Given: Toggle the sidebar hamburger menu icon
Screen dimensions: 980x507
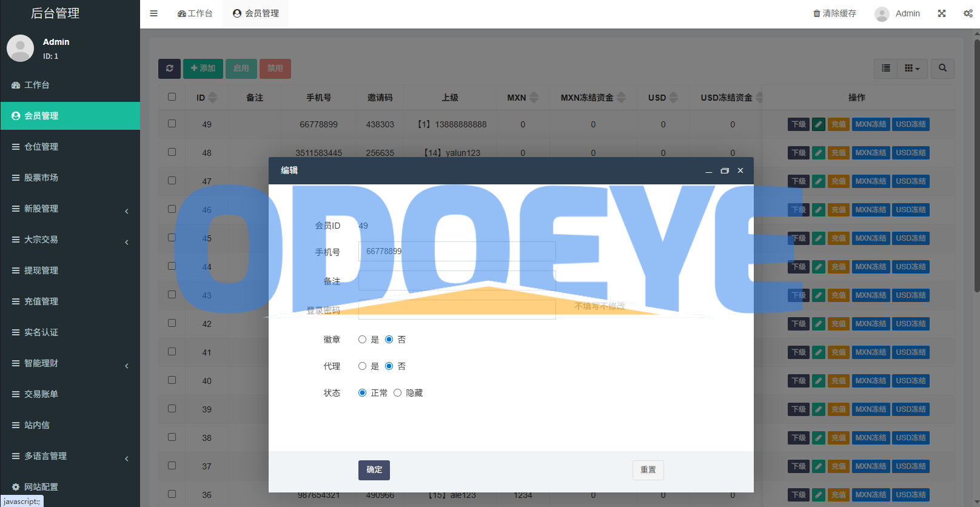Looking at the screenshot, I should [x=153, y=13].
